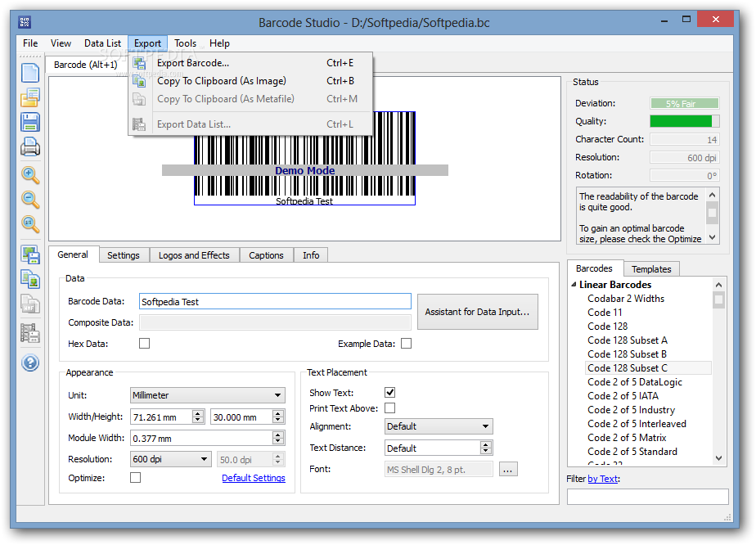Increase the Module Width value
This screenshot has width=756, height=545.
coord(277,435)
